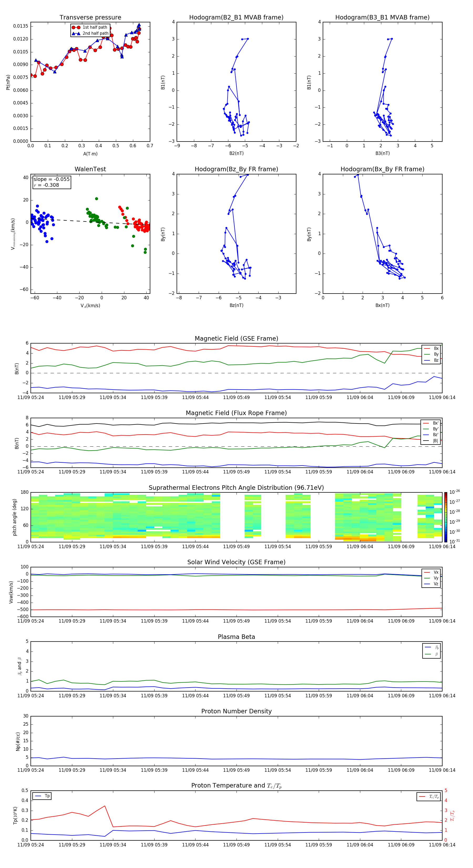Click 'VA(km/s)' axis label in WalenTest
Image resolution: width=473 pixels, height=868 pixels.
[90, 306]
